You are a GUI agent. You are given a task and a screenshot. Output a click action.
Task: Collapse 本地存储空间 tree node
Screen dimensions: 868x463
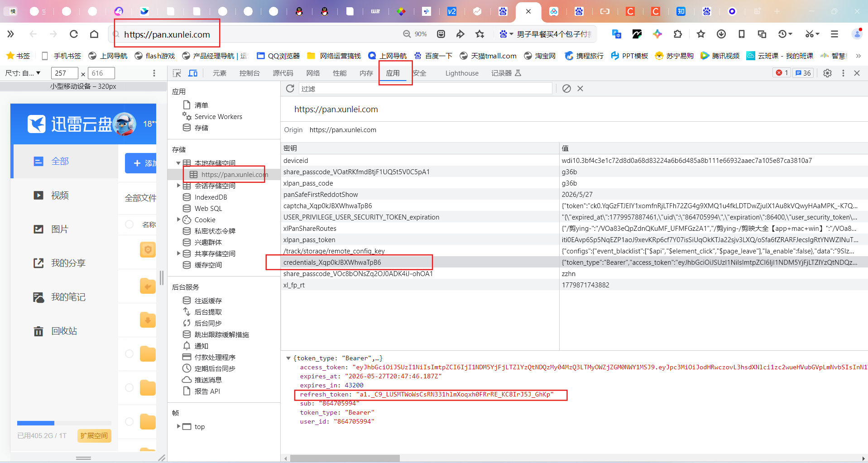[178, 163]
